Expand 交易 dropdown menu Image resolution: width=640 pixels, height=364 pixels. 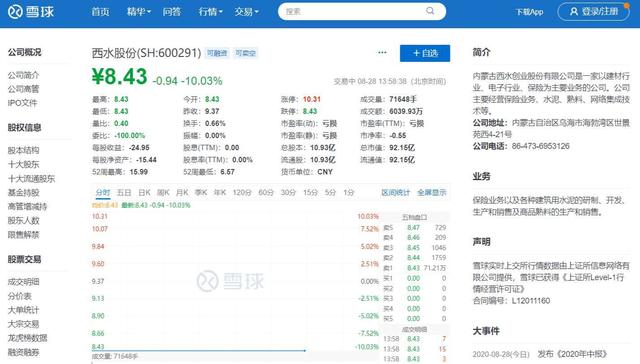coord(247,12)
